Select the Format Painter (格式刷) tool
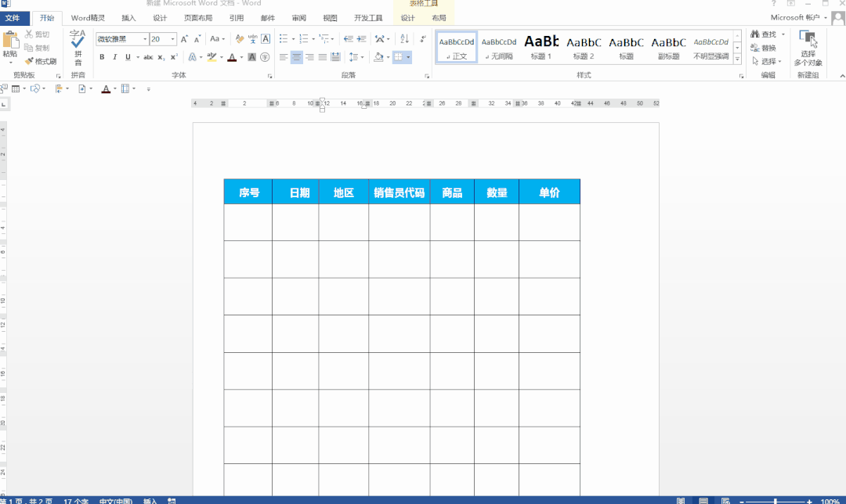 point(41,62)
